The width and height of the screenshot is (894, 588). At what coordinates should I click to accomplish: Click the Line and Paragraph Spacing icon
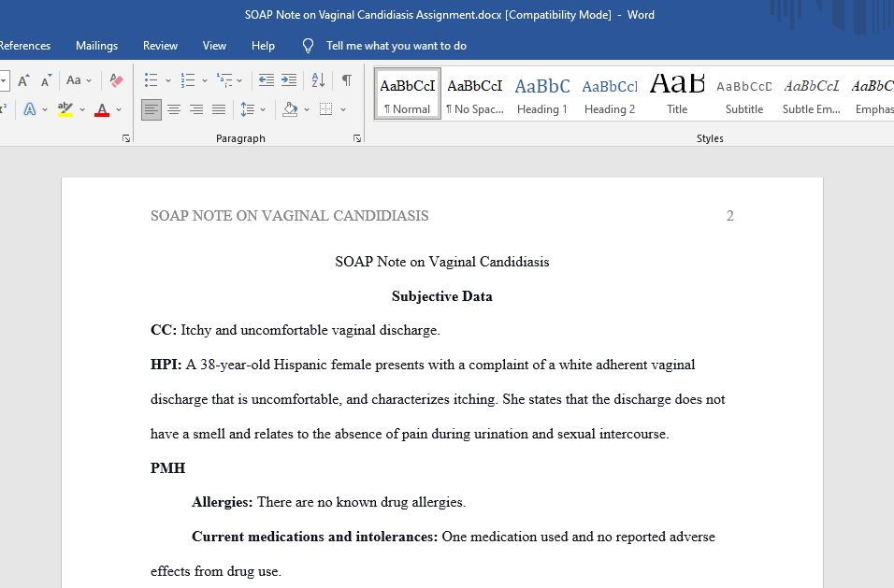[248, 109]
